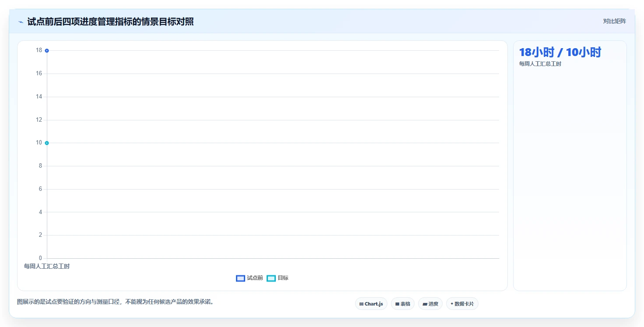Click the blue 试点前 legend color box

point(240,278)
